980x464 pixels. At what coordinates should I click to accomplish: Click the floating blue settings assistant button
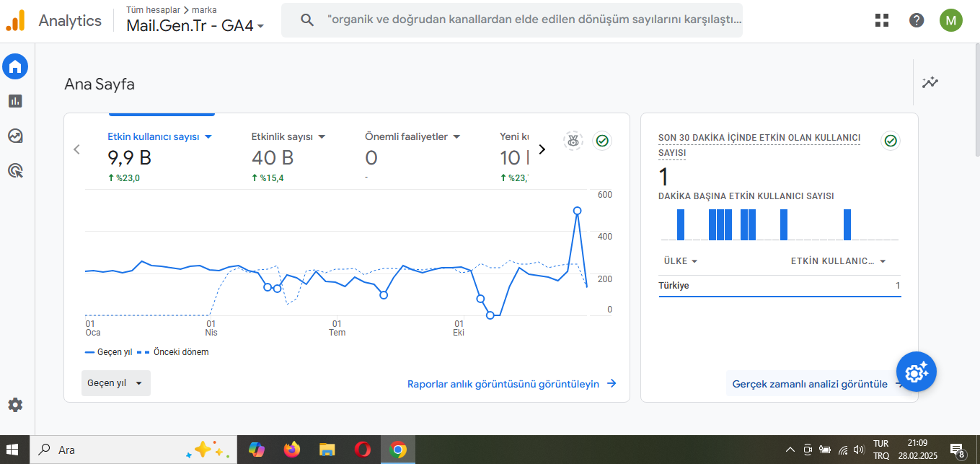pos(917,372)
